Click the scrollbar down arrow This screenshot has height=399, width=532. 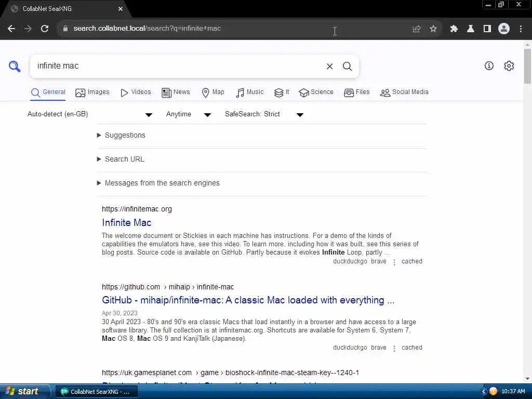coord(527,379)
